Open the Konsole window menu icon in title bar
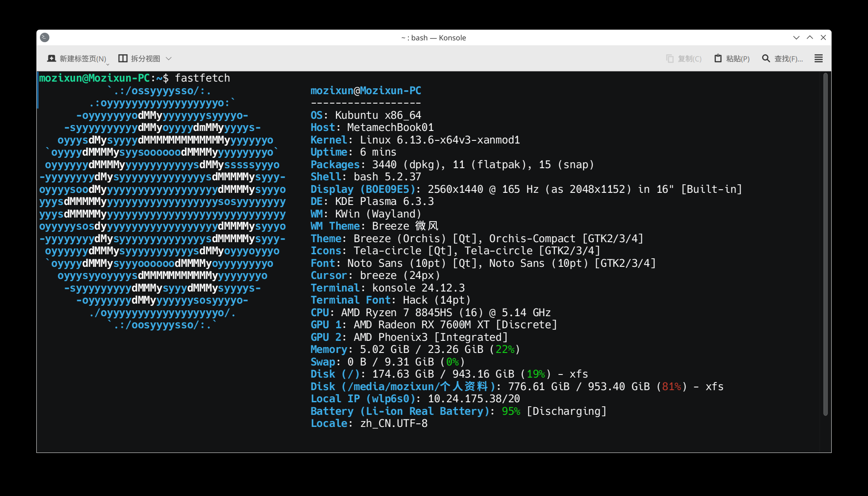 click(44, 38)
